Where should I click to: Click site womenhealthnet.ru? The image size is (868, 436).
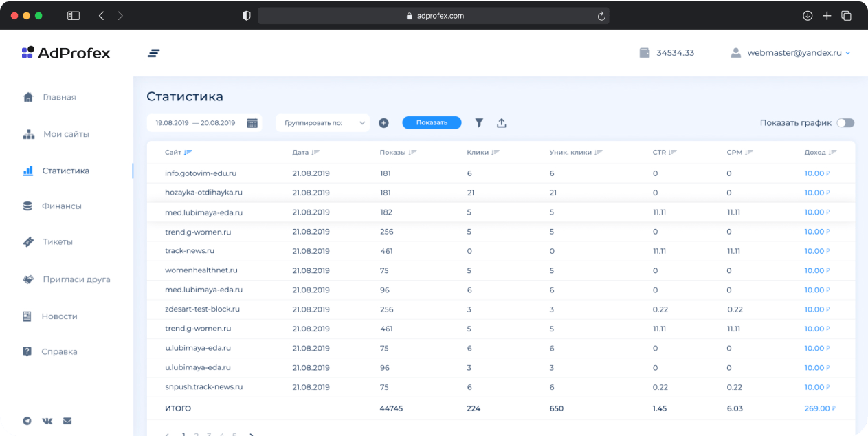point(201,270)
